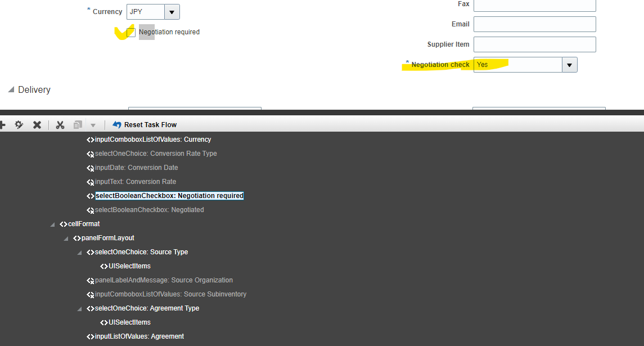Click the edit pencil icon in the toolbar
The height and width of the screenshot is (346, 644).
[19, 125]
